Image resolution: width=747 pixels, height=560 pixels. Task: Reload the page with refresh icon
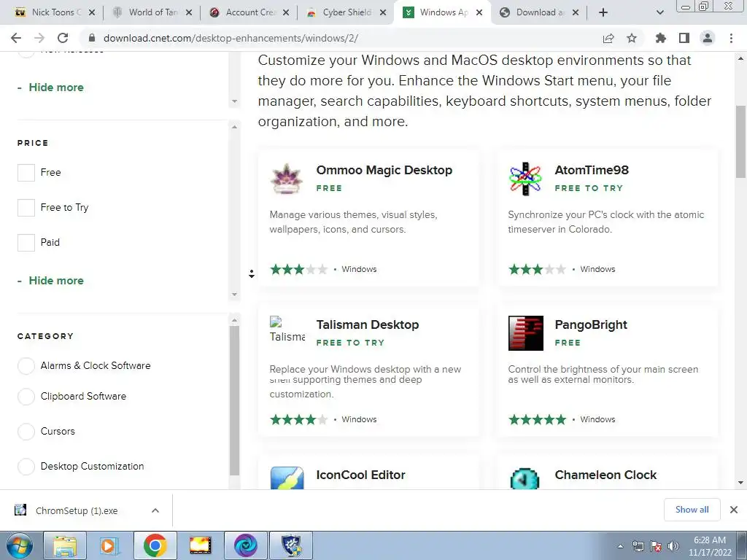(63, 38)
